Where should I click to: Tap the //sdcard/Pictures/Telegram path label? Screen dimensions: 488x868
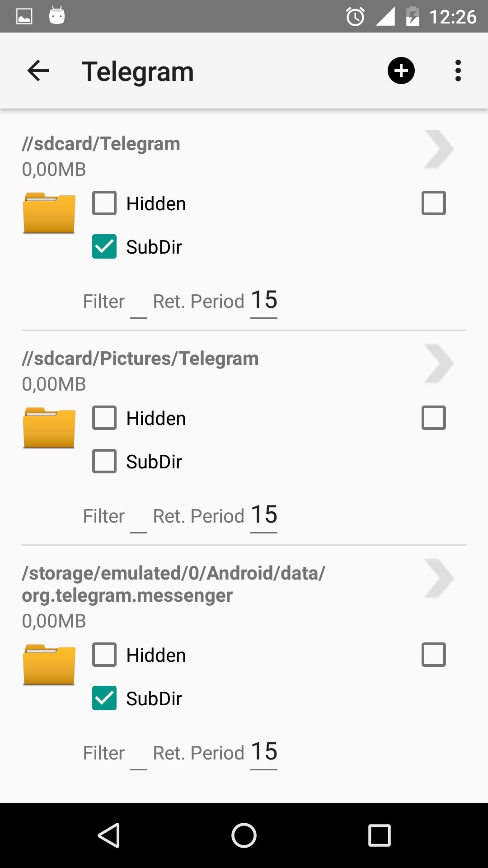coord(141,359)
